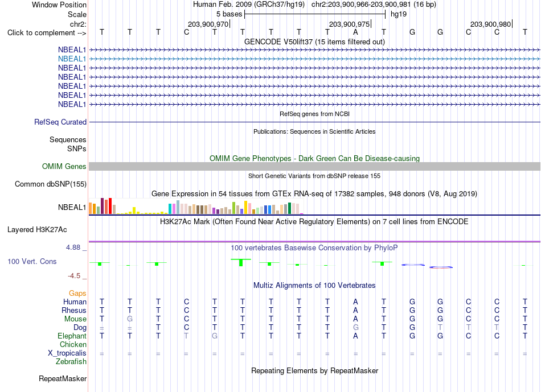Click the 'Click to complement -->' label
The image size is (541, 392).
47,33
